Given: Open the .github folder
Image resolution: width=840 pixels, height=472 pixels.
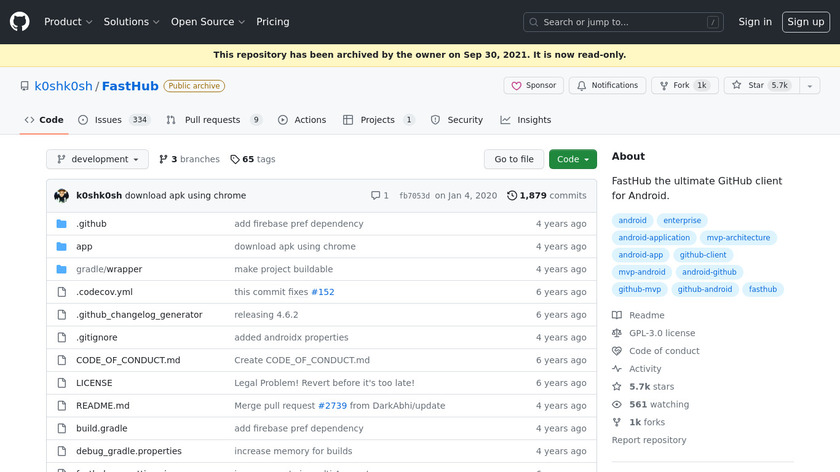Looking at the screenshot, I should 91,224.
